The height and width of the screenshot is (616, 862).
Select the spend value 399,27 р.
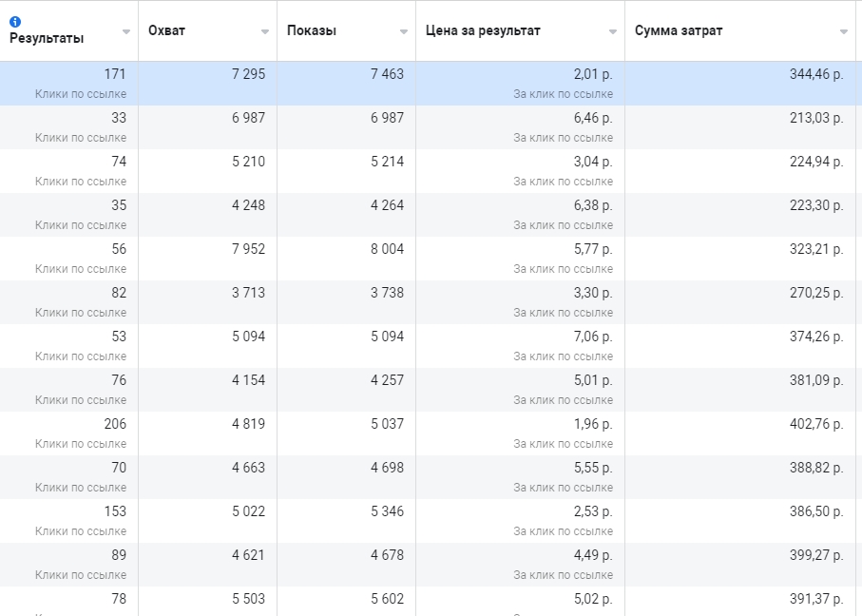(x=816, y=555)
